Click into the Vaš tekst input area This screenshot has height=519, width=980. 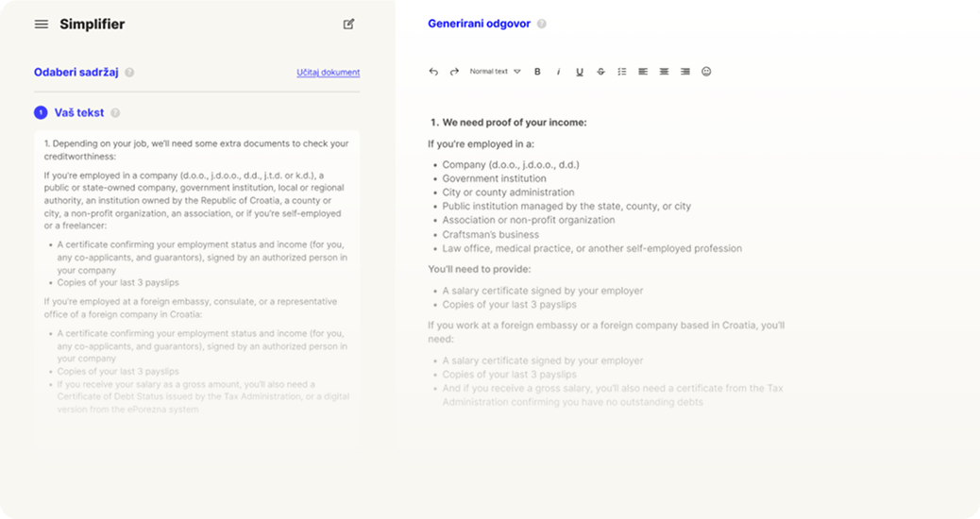click(x=196, y=283)
